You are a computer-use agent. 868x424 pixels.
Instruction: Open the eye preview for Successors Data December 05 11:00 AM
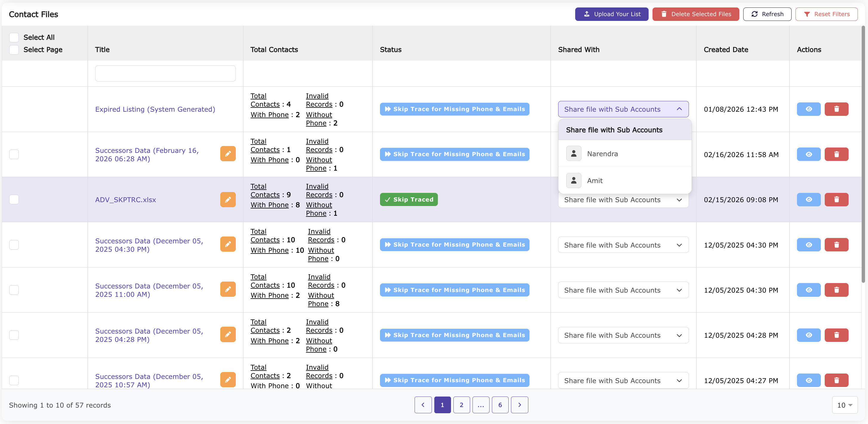(809, 290)
